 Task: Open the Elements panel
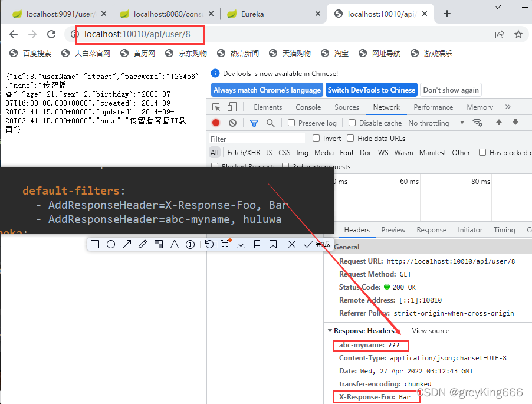click(x=268, y=107)
